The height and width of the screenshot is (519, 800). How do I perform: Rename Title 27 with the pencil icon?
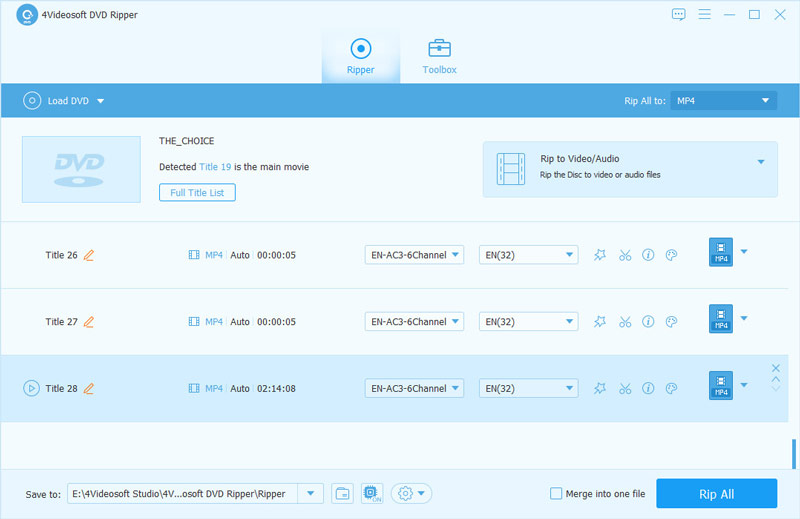[89, 322]
